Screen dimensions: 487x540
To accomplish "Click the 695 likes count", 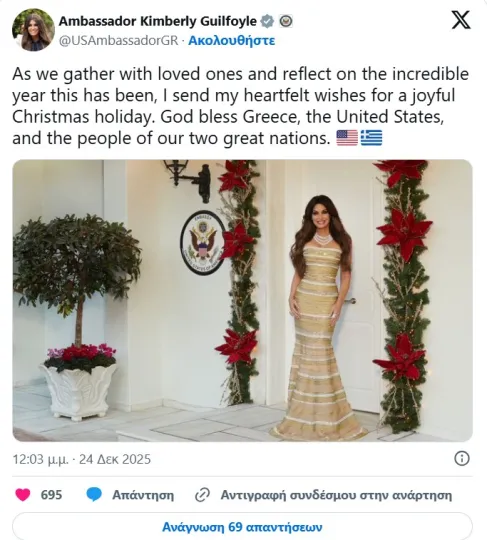I will pos(51,495).
